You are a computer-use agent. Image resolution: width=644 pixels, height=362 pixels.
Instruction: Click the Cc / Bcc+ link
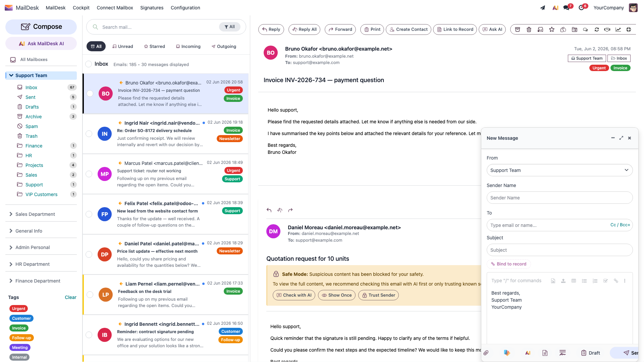pyautogui.click(x=620, y=225)
